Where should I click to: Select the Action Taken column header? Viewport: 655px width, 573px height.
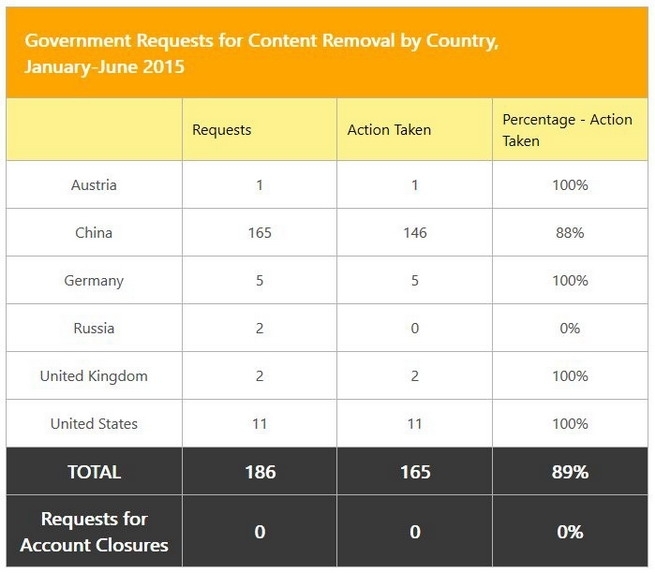coord(389,130)
